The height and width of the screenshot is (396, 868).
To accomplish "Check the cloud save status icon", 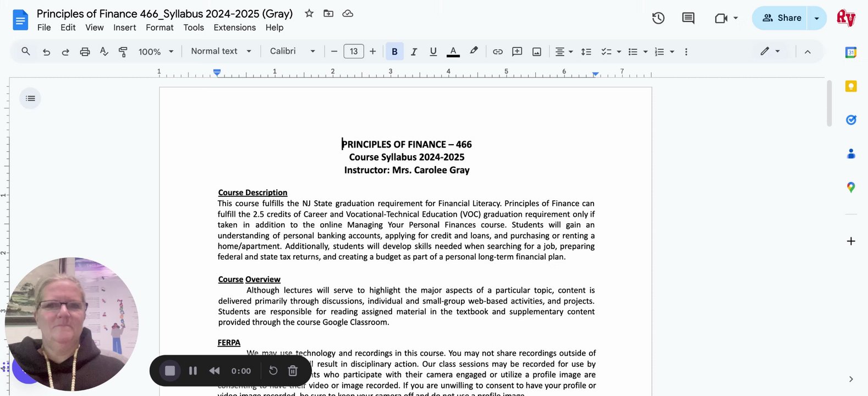I will coord(348,13).
